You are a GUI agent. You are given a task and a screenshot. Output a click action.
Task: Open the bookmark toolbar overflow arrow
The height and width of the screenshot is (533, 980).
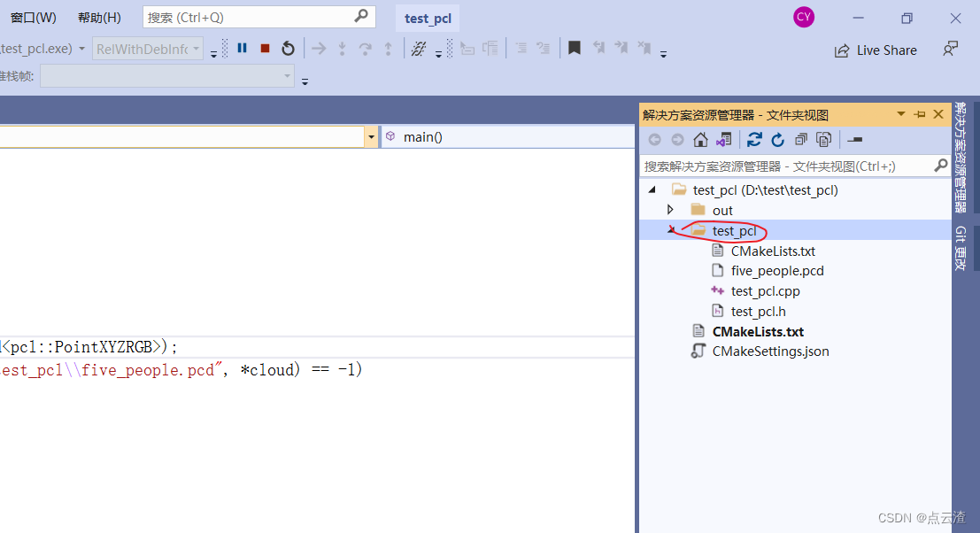(664, 54)
